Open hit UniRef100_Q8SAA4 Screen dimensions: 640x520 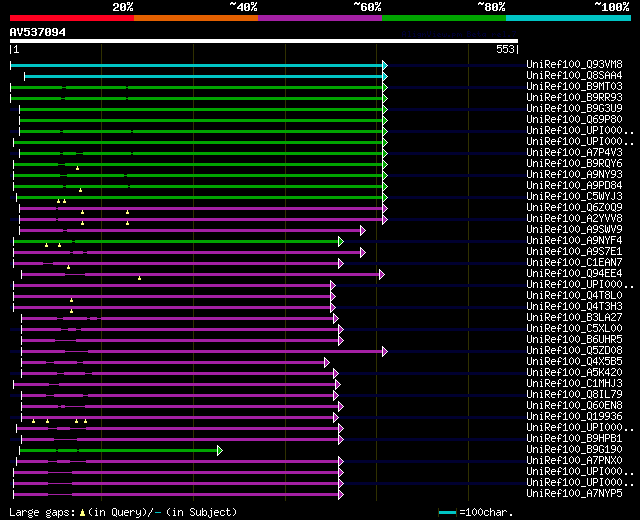(574, 75)
